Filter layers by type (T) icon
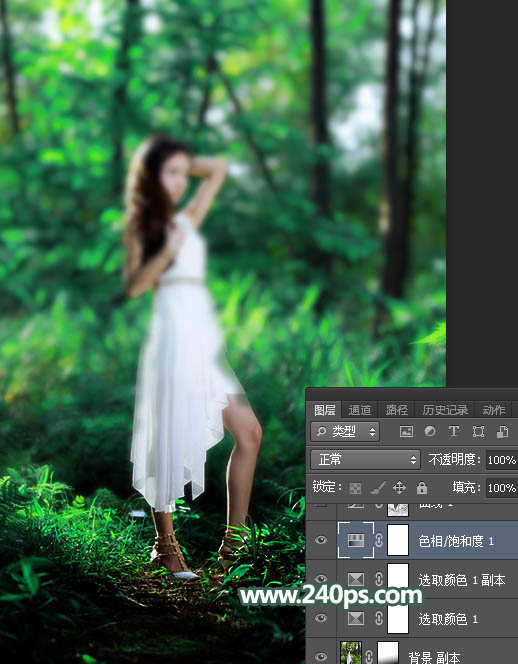 [x=454, y=432]
